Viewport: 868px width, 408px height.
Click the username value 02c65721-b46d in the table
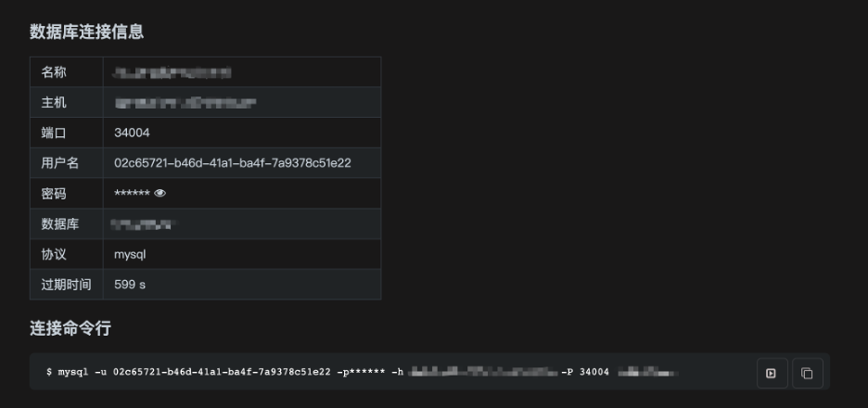point(233,163)
